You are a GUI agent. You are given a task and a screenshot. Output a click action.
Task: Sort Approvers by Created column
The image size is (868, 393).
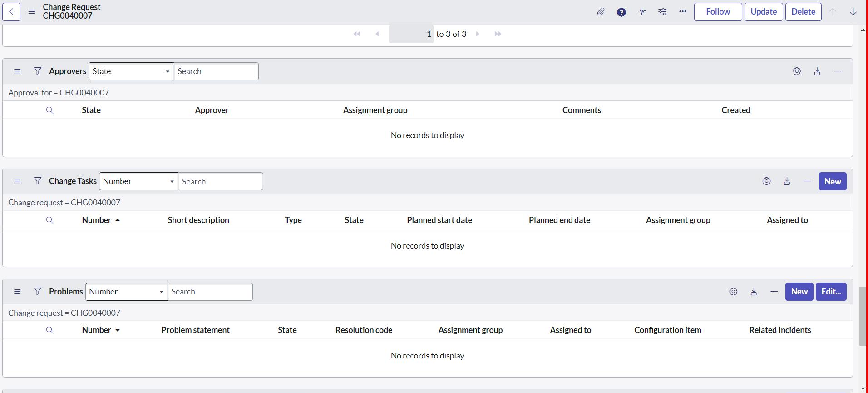tap(735, 110)
